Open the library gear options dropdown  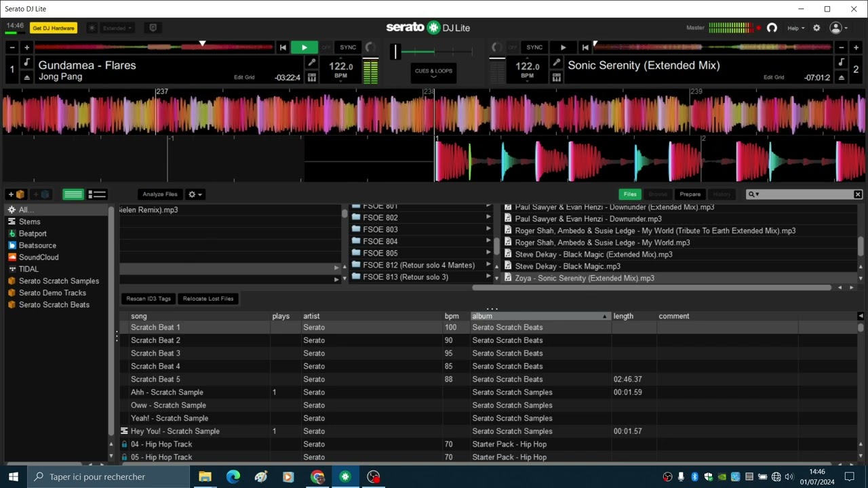tap(195, 195)
